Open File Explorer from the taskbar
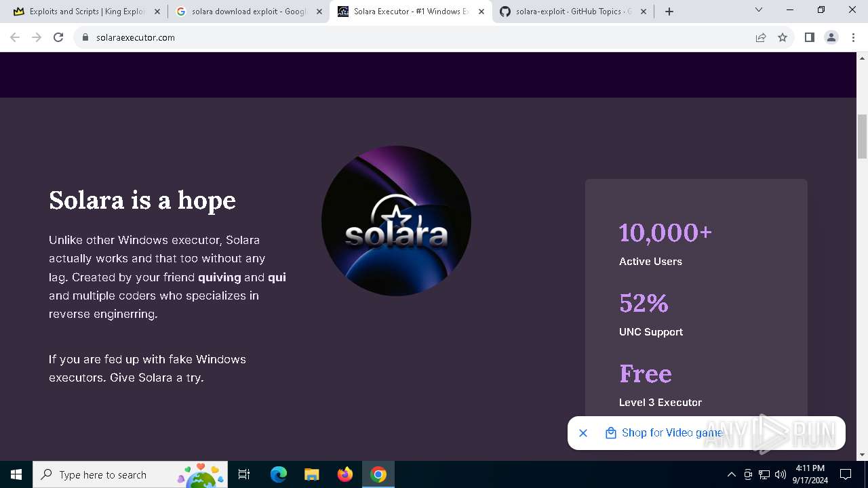 tap(311, 474)
